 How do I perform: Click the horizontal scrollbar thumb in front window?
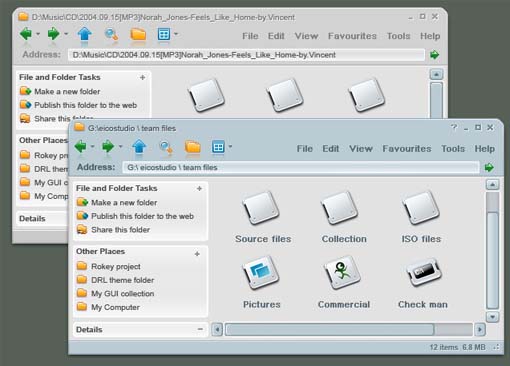click(329, 330)
